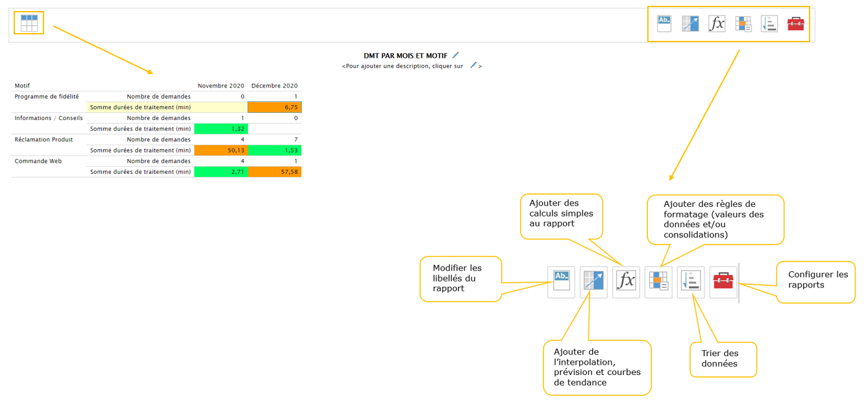Click the pencil icon in the description line
Image resolution: width=868 pixels, height=410 pixels.
pyautogui.click(x=473, y=66)
